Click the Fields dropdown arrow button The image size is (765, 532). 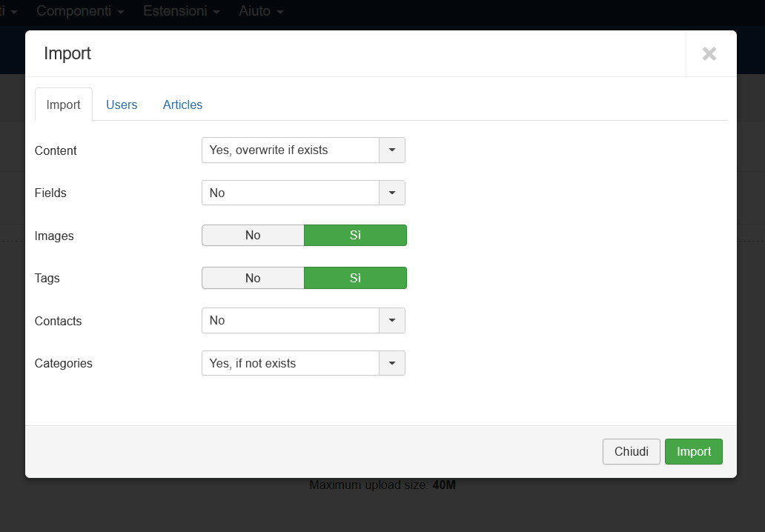(x=392, y=193)
